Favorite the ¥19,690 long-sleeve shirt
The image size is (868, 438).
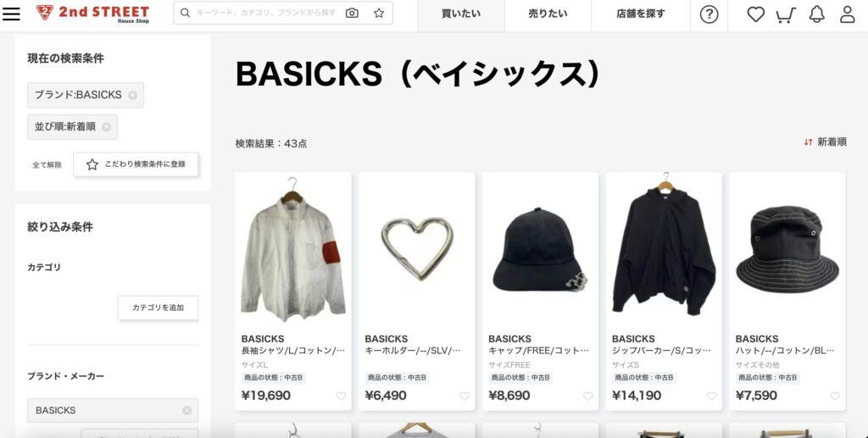(341, 396)
